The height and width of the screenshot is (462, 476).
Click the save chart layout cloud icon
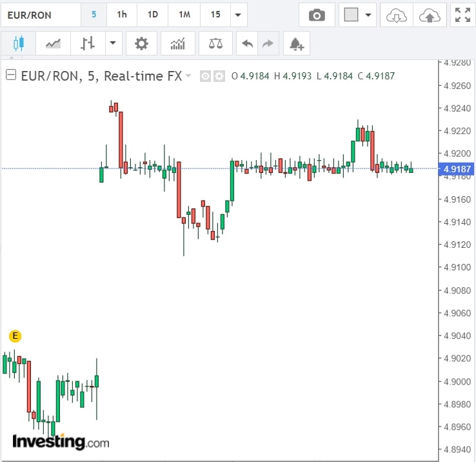[x=429, y=15]
